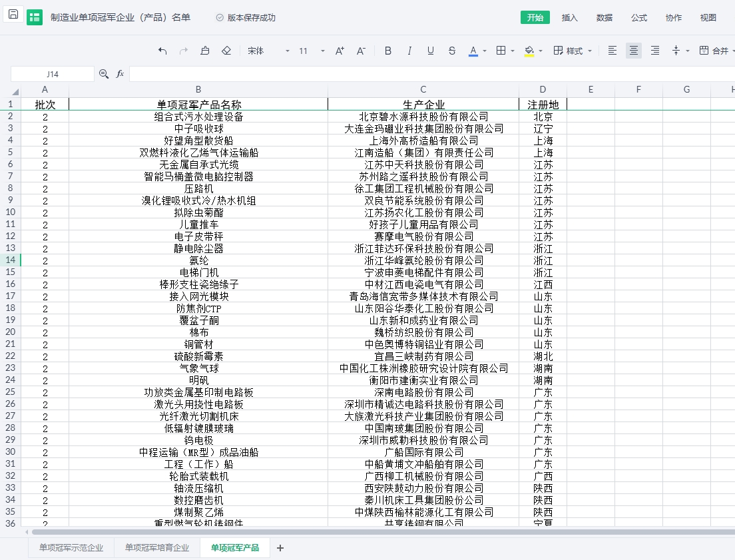The height and width of the screenshot is (560, 735).
Task: Open the 单项冠军培育企业 sheet
Action: (157, 547)
